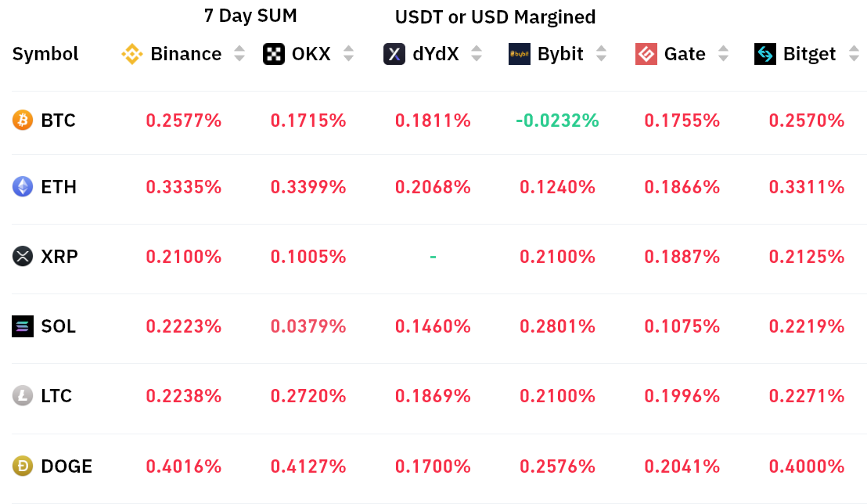Click Bybit's BTC rate -0.0232%
This screenshot has height=504, width=867.
557,121
